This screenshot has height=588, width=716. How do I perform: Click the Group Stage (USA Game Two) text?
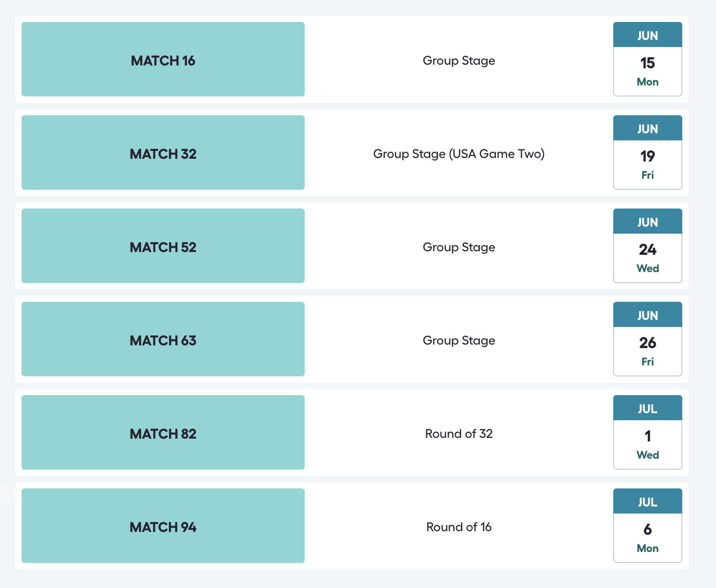click(459, 154)
